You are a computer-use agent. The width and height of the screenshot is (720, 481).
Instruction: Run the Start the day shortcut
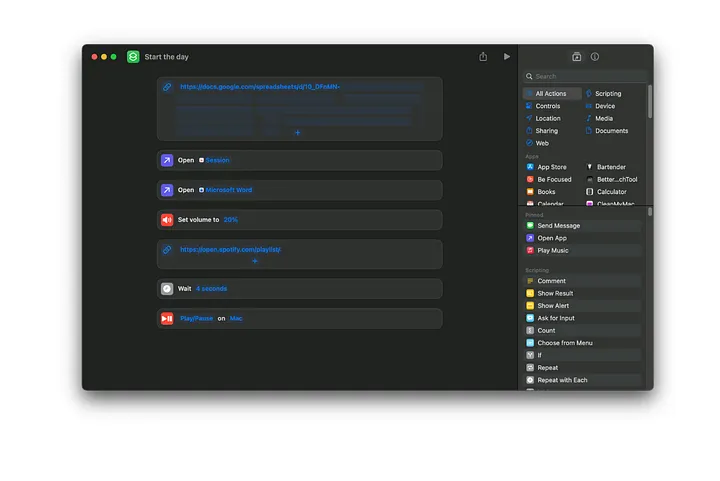(x=506, y=56)
